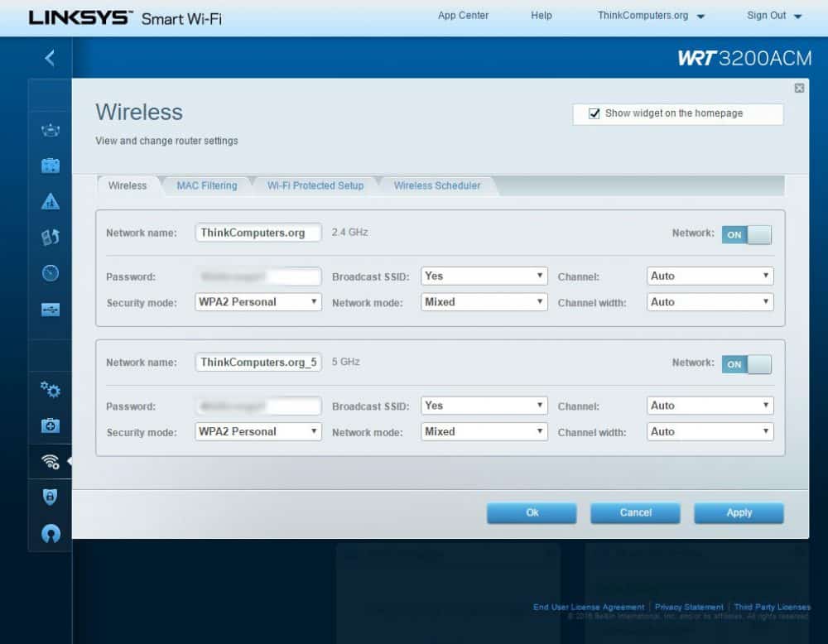Viewport: 828px width, 644px height.
Task: Switch to the Wireless Scheduler tab
Action: (437, 185)
